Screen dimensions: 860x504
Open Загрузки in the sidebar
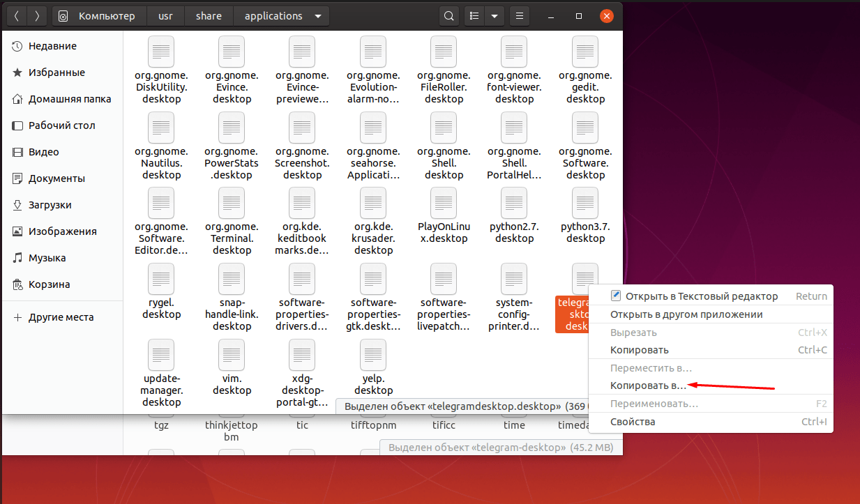(x=50, y=205)
